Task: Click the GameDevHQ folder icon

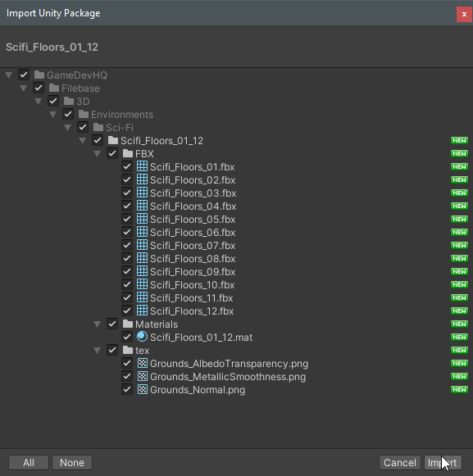Action: point(39,75)
